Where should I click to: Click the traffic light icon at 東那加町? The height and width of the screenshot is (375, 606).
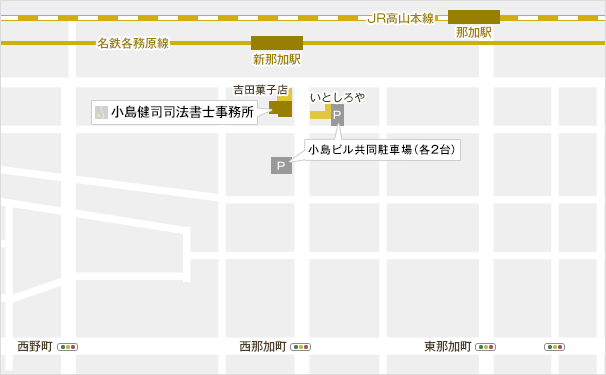(485, 347)
